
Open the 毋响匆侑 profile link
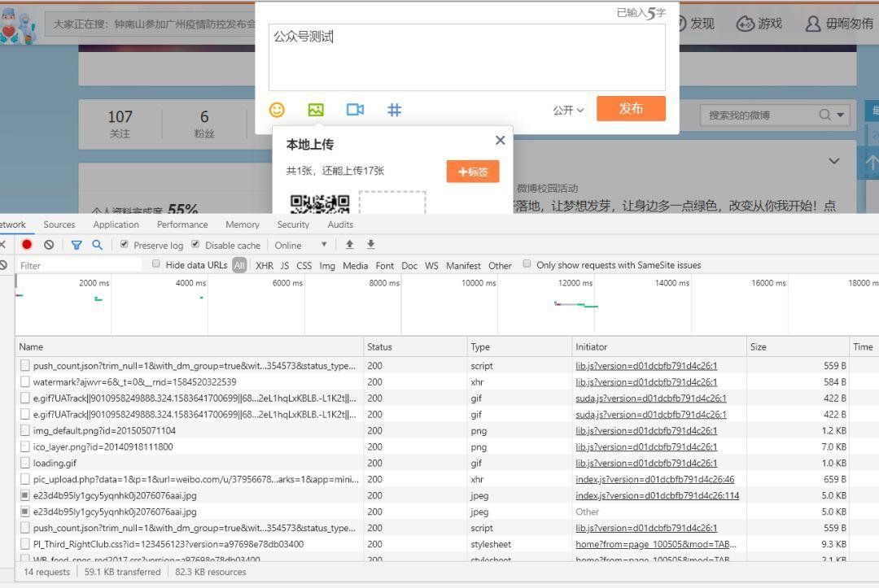(x=839, y=24)
